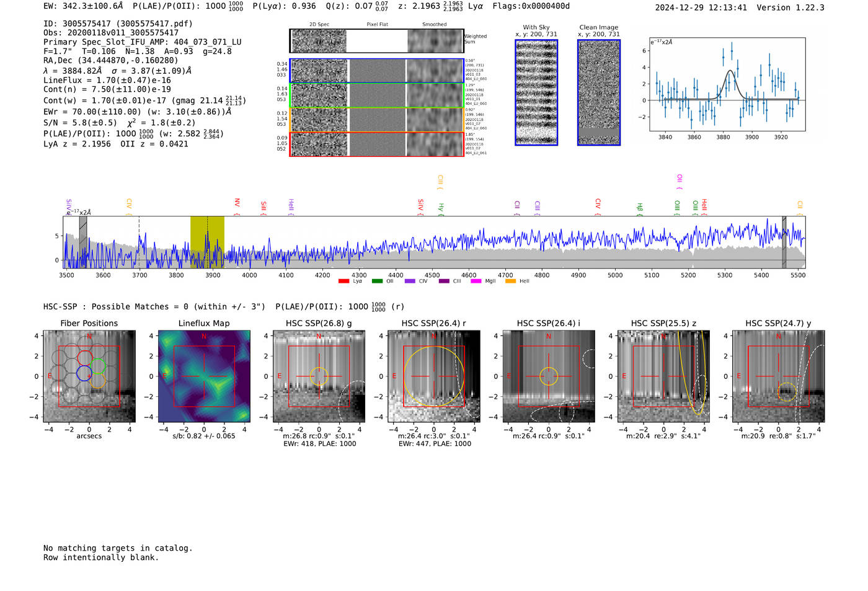The image size is (868, 591).
Task: Click the hatched gray band near 3540Å
Action: (83, 242)
